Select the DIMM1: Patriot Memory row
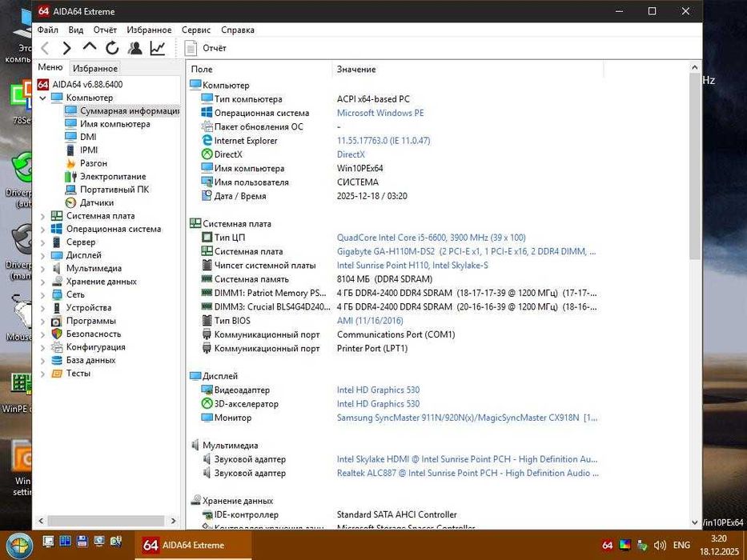The image size is (747, 560). coord(398,293)
